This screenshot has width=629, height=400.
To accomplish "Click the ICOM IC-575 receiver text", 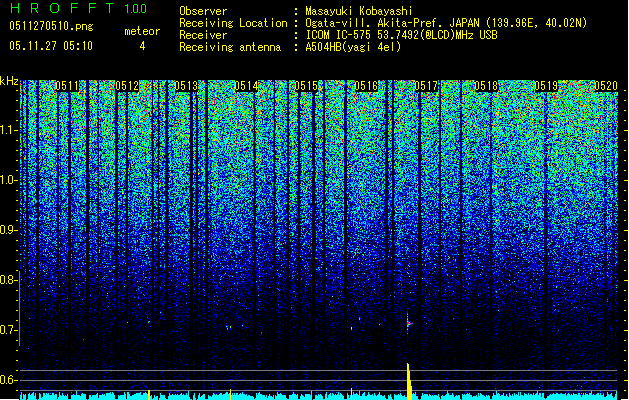I will click(401, 35).
